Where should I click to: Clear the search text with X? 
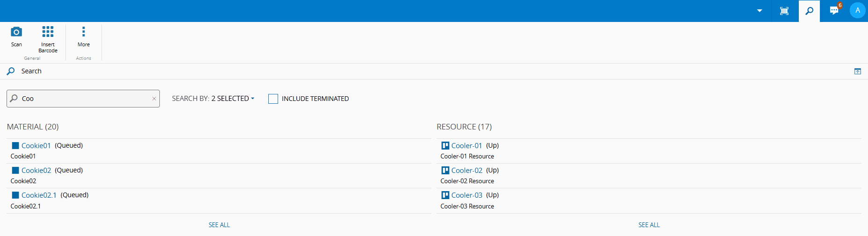(154, 99)
